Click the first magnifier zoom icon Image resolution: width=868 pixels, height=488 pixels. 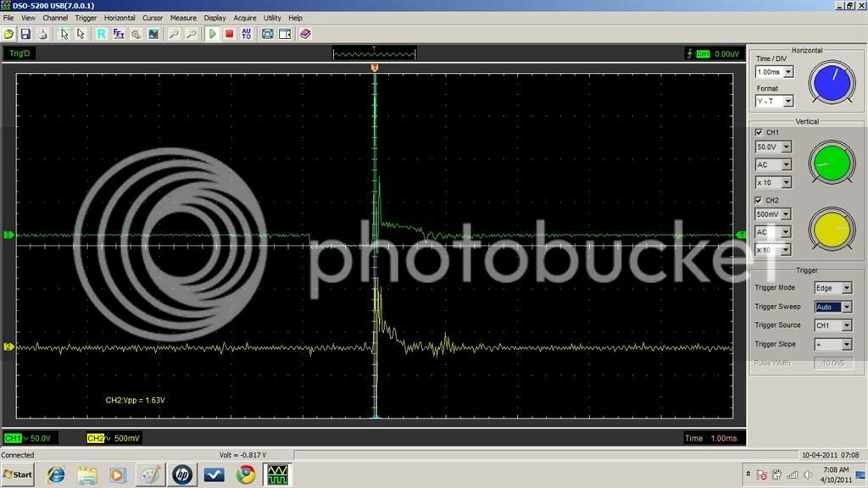(x=174, y=34)
